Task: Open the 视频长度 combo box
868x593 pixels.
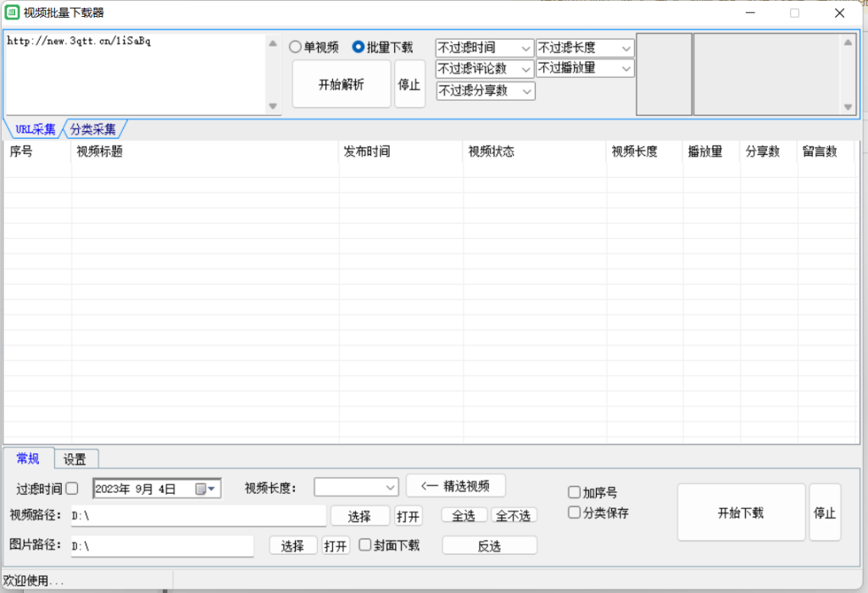Action: click(356, 487)
